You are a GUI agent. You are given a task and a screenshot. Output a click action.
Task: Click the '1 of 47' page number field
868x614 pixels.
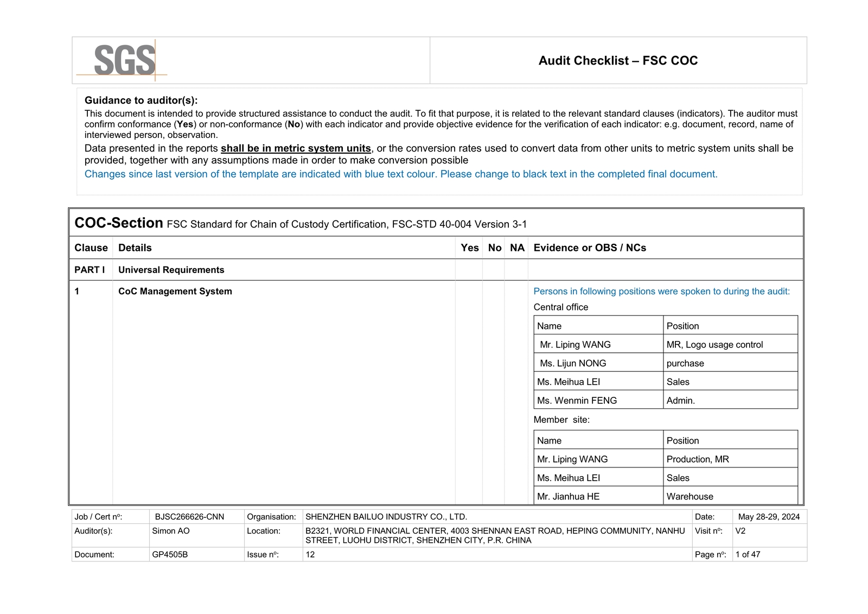click(x=748, y=555)
